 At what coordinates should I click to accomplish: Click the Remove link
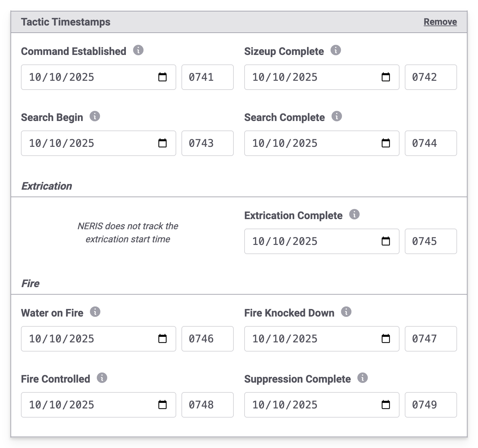(x=440, y=22)
